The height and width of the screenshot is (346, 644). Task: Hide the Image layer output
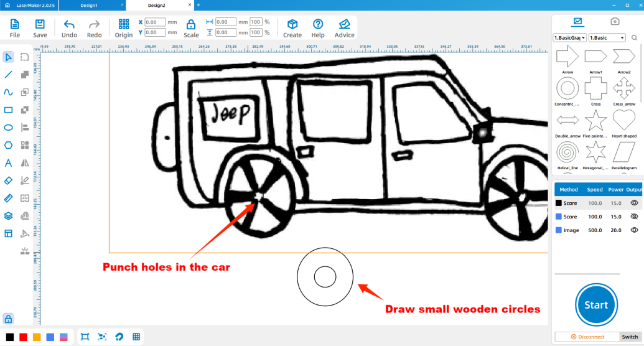tap(634, 230)
